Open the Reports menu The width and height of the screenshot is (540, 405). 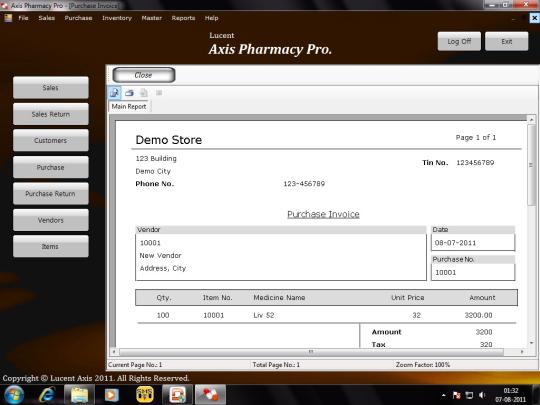point(183,18)
